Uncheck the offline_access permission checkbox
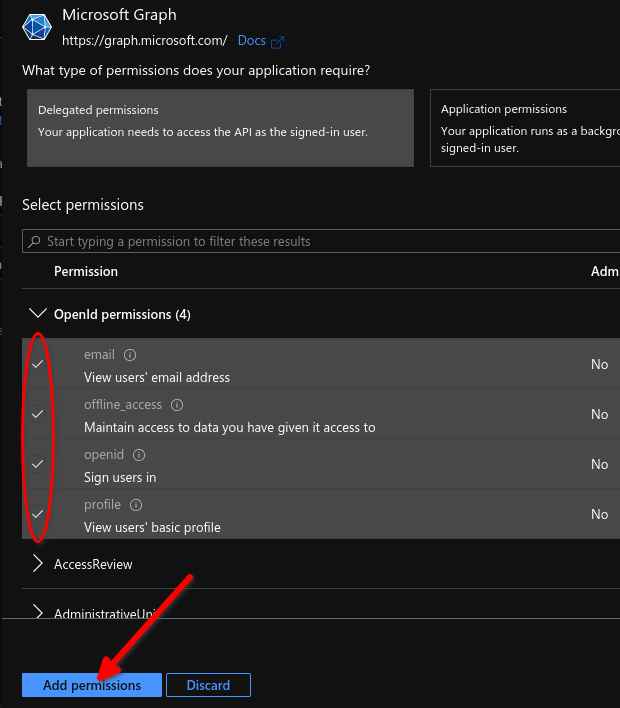 pos(38,414)
